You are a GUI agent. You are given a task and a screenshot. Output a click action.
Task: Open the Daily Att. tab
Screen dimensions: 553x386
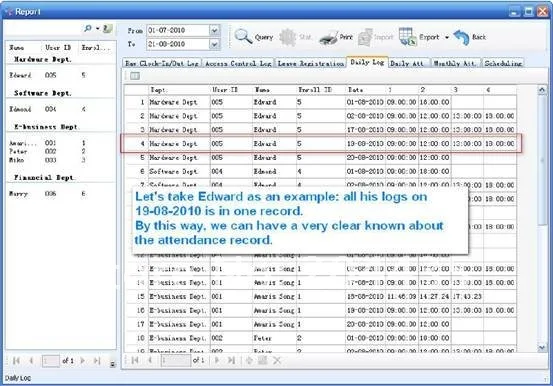[x=409, y=64]
